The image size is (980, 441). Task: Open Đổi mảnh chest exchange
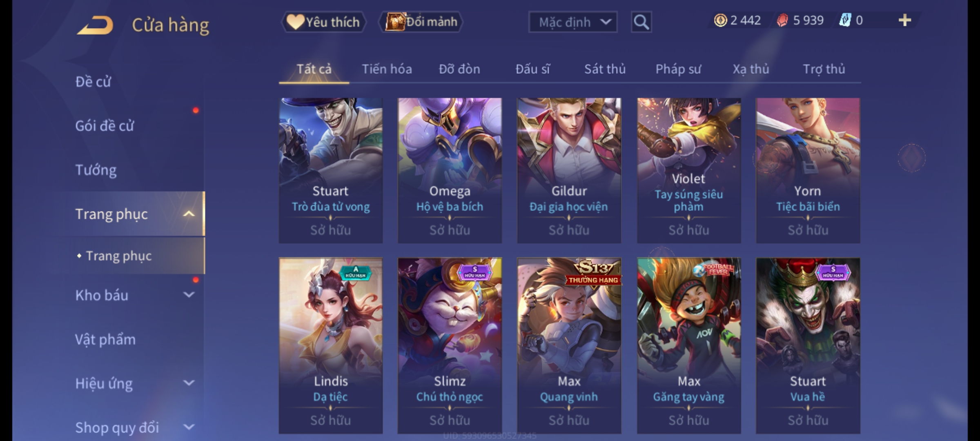click(x=421, y=22)
